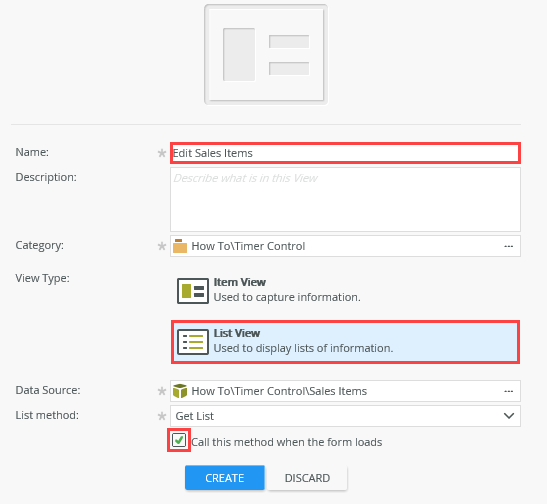Screen dimensions: 547x504
Task: Choose the List View option
Action: [345, 342]
